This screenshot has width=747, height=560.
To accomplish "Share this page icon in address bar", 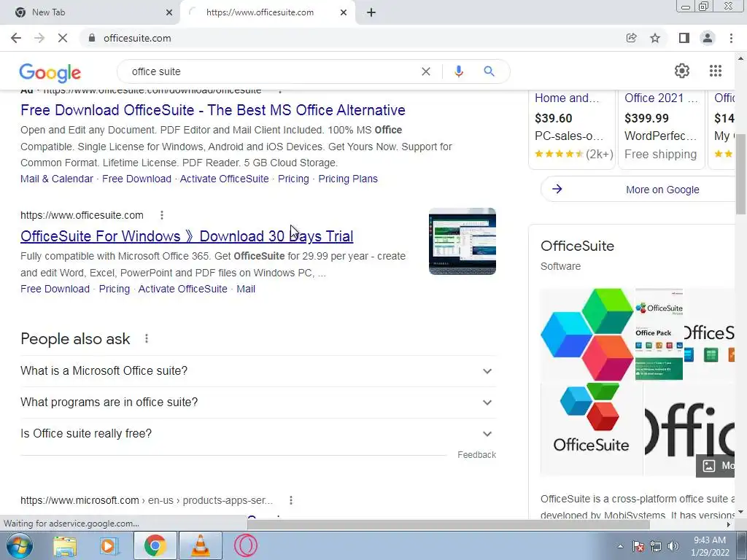I will [631, 38].
